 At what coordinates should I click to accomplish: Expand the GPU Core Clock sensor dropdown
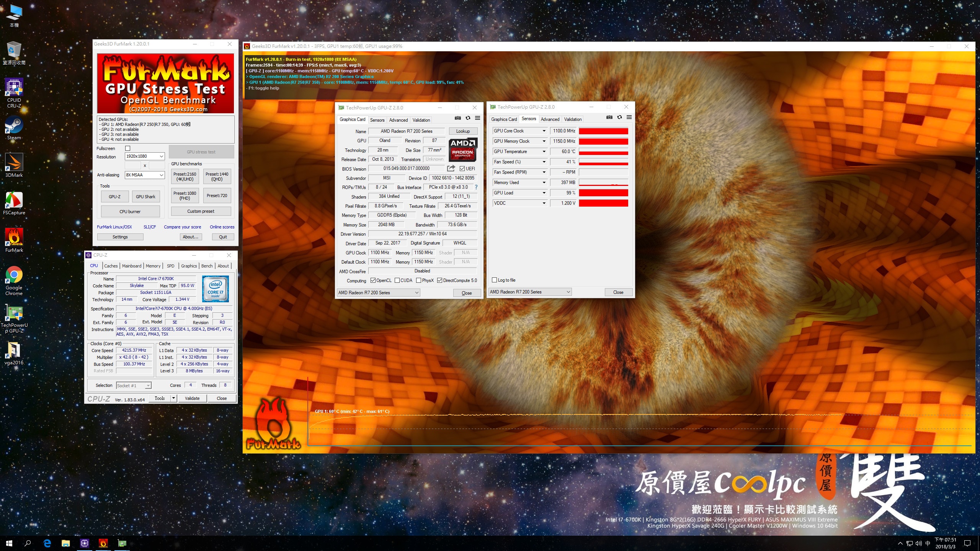point(544,131)
